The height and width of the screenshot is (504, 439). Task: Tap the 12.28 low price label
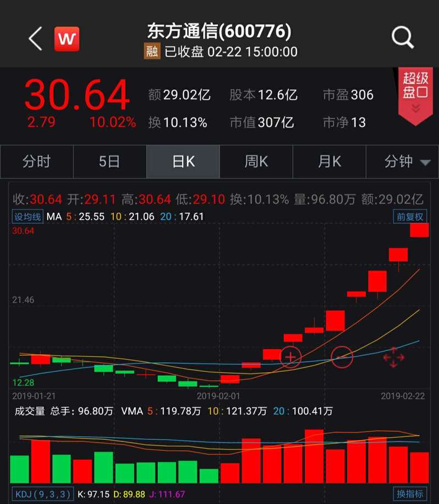coord(23,382)
